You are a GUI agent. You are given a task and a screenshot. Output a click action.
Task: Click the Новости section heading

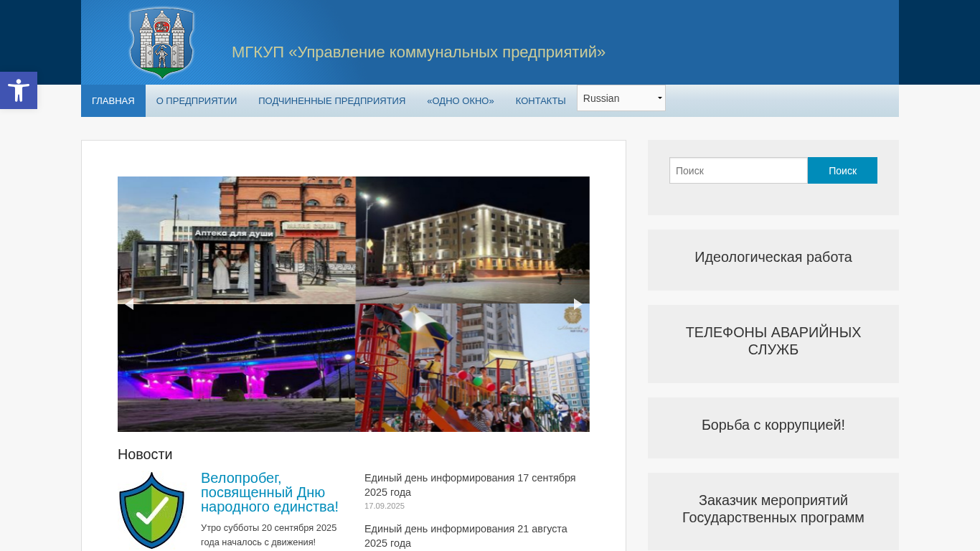145,454
